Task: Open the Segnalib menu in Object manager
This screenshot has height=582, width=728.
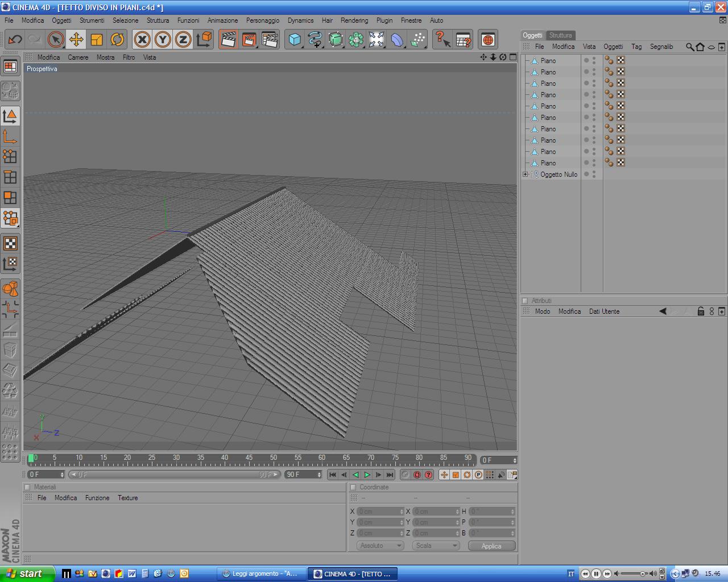Action: pyautogui.click(x=661, y=47)
